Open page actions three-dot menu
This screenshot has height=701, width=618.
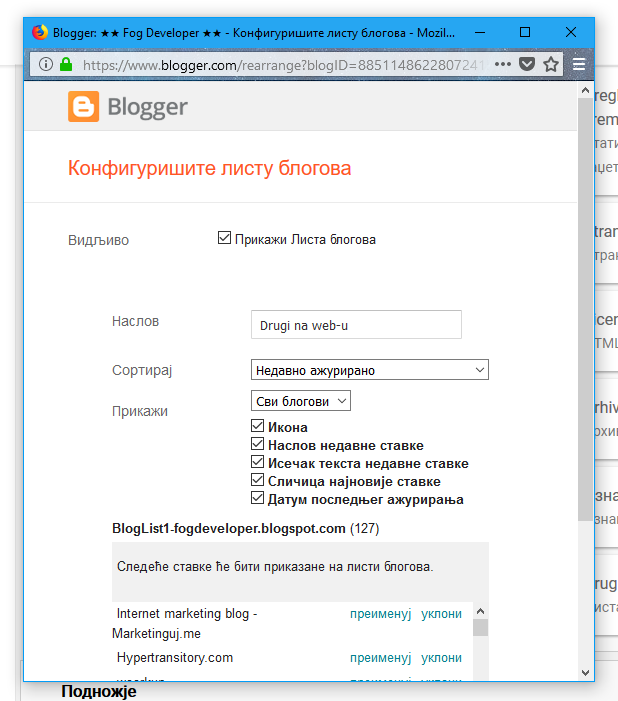pyautogui.click(x=503, y=64)
